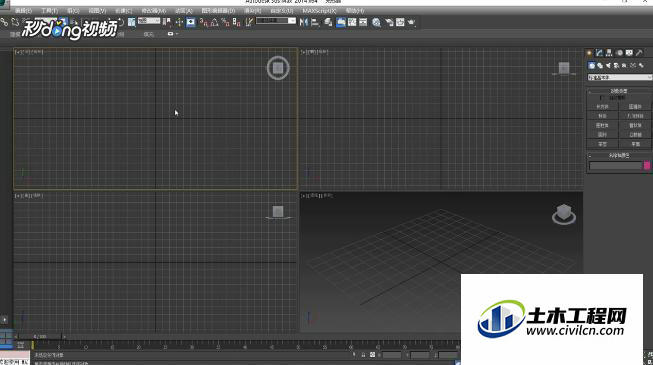
Task: Toggle Percent Snap
Action: (x=225, y=22)
